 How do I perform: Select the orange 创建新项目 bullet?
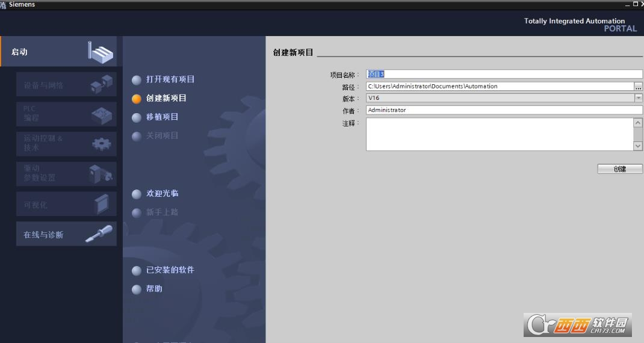[x=137, y=99]
